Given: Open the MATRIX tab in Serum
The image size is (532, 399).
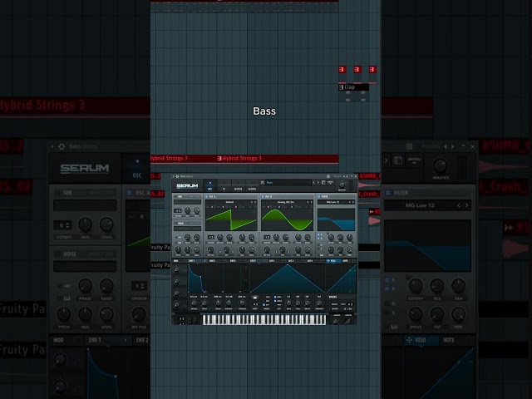Looking at the screenshot, I should point(239,185).
